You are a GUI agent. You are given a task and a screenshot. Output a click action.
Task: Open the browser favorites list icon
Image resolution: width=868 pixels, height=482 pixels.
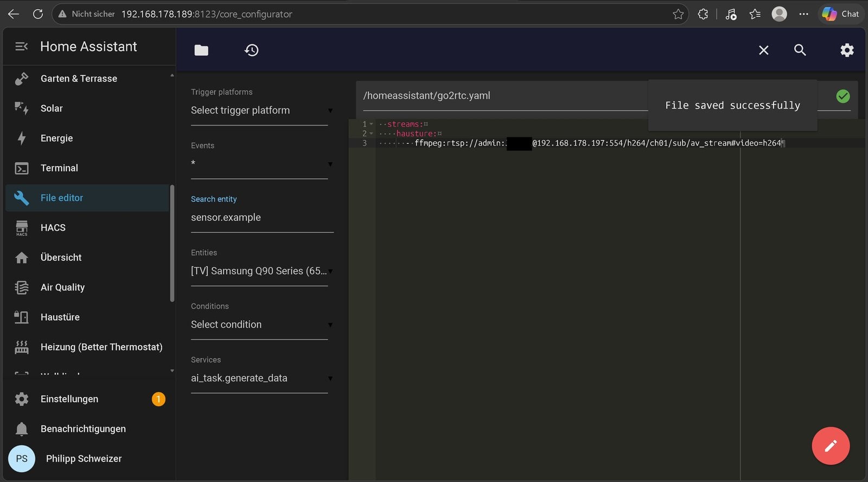click(755, 14)
